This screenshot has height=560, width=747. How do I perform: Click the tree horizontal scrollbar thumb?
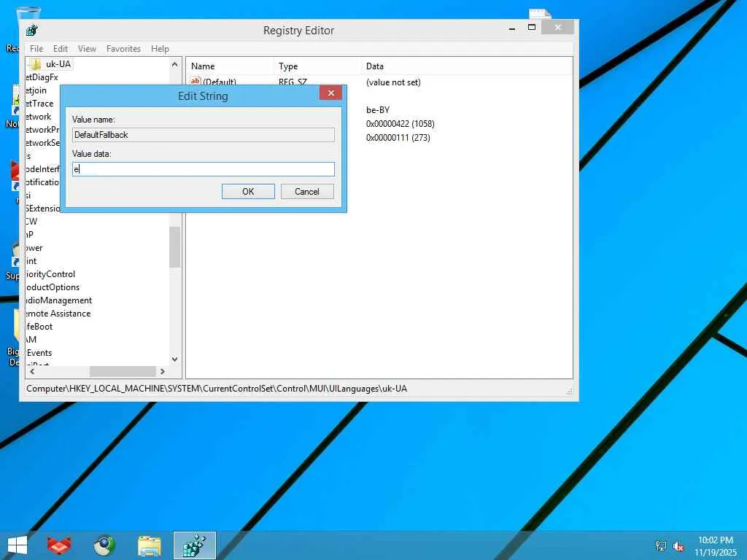click(123, 371)
